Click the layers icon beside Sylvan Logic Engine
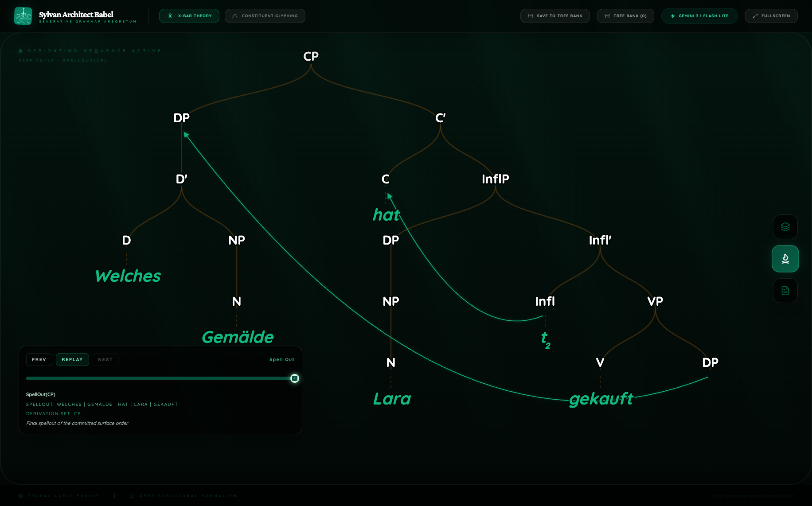Image resolution: width=812 pixels, height=506 pixels. tap(20, 496)
